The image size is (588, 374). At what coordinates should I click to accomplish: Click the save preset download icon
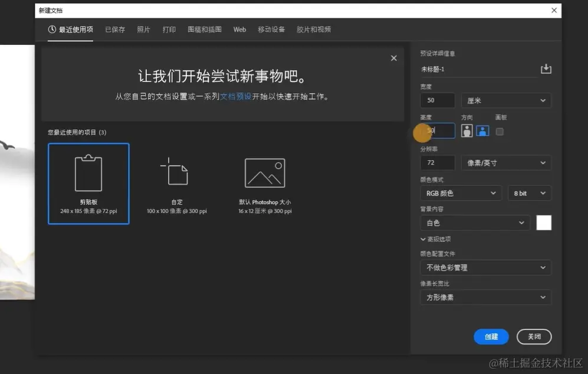[546, 68]
